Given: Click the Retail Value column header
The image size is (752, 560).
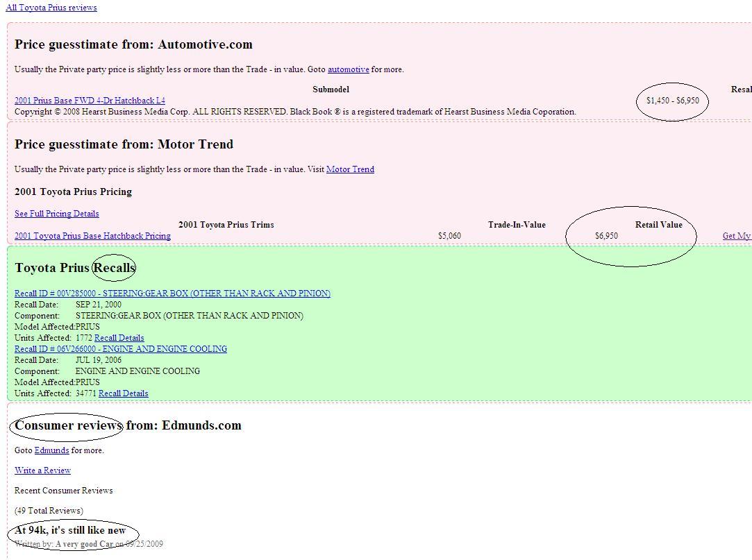Looking at the screenshot, I should point(658,224).
